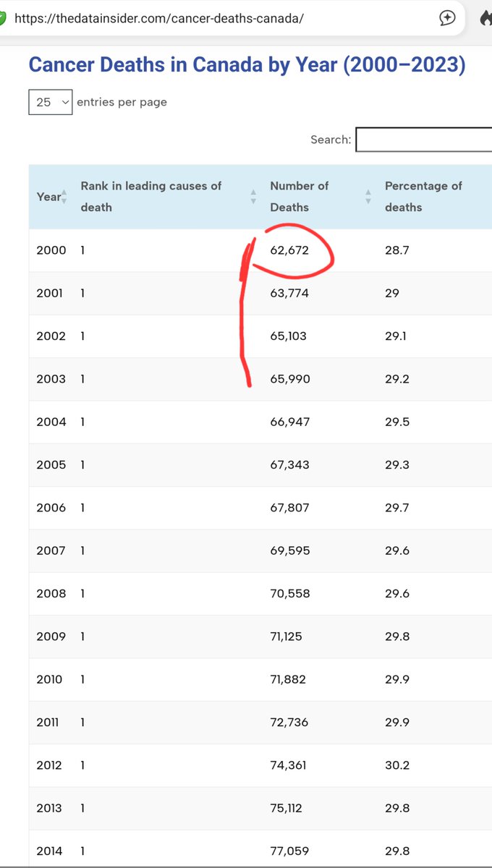This screenshot has width=492, height=868.
Task: Click the page title Cancer Deaths in Canada
Action: [x=247, y=65]
